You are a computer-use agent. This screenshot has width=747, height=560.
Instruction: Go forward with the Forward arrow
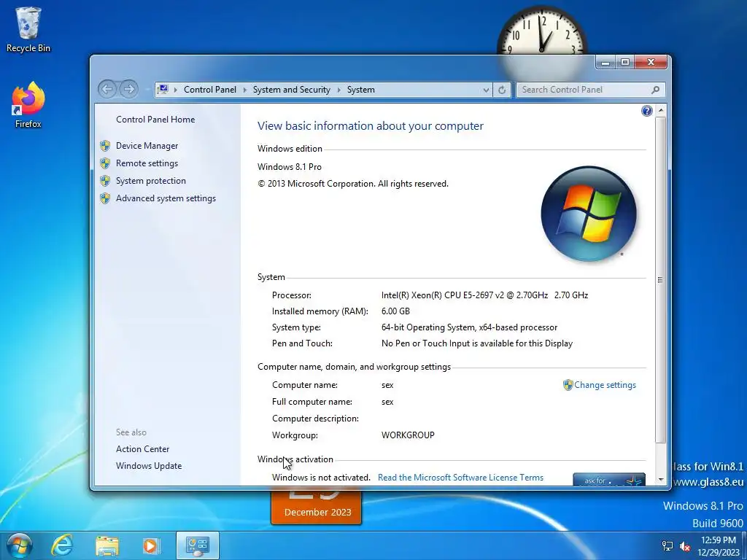click(x=128, y=89)
